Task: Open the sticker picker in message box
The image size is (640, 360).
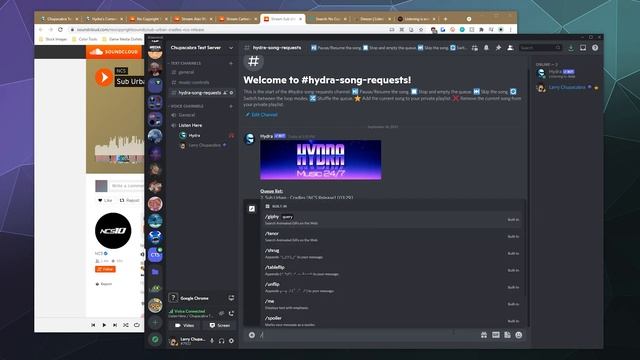Action: click(x=507, y=335)
